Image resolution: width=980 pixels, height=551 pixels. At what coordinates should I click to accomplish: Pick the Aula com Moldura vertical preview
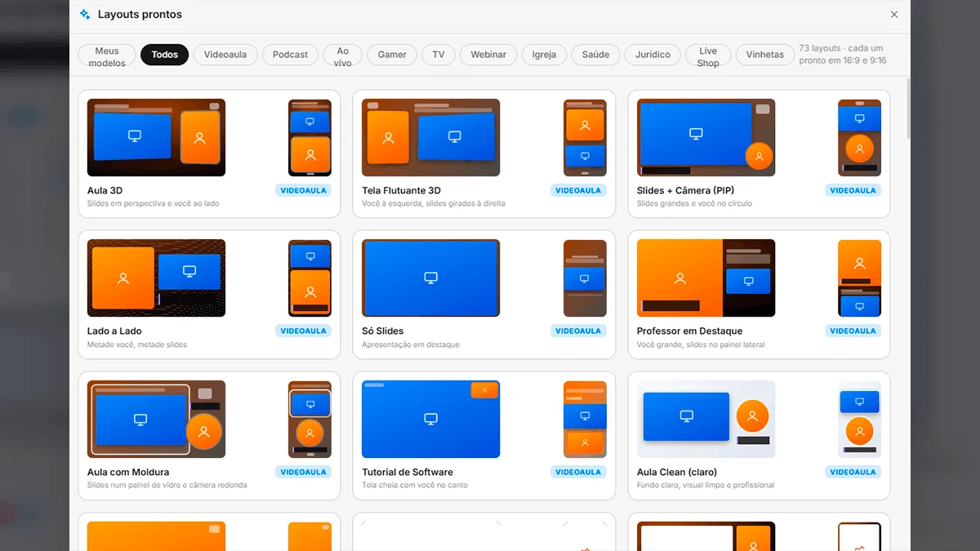(310, 420)
